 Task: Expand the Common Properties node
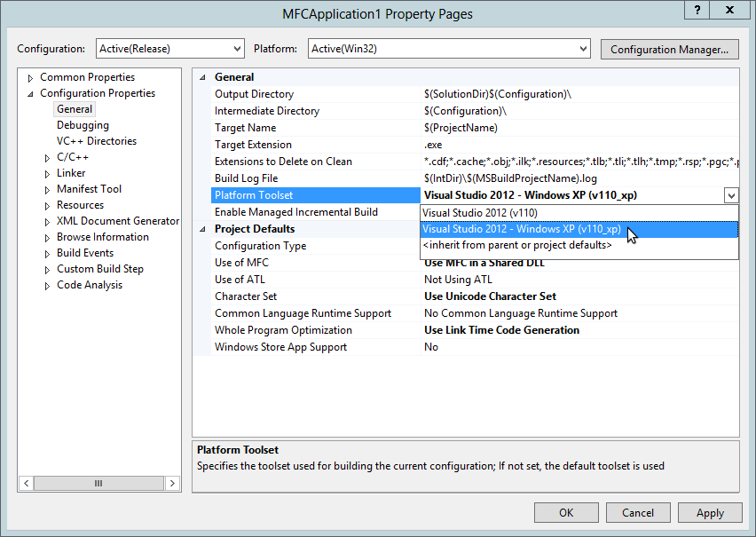click(29, 76)
